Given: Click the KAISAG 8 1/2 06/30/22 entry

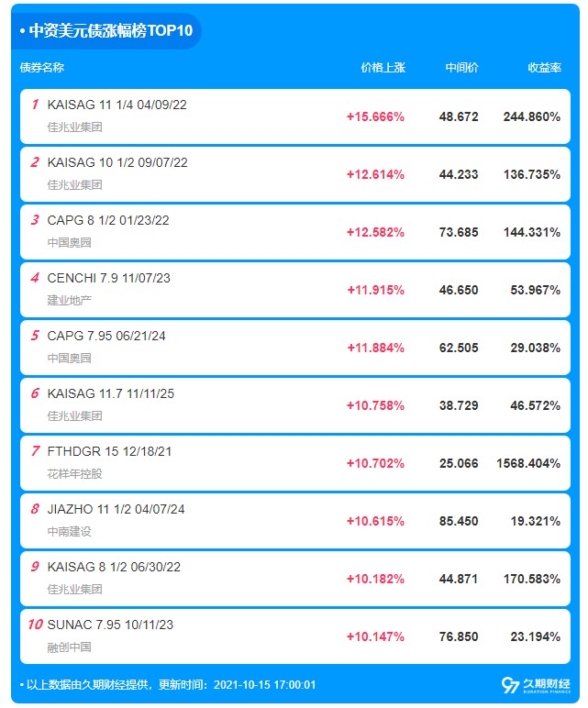Looking at the screenshot, I should (x=114, y=567).
